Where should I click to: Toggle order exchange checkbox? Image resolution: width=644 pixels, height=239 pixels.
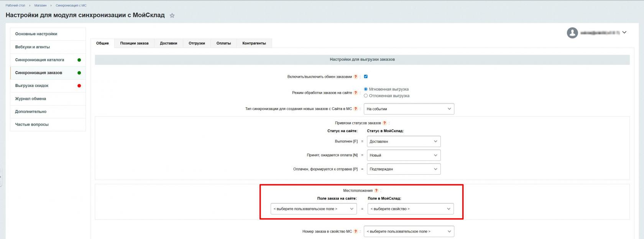pyautogui.click(x=366, y=77)
